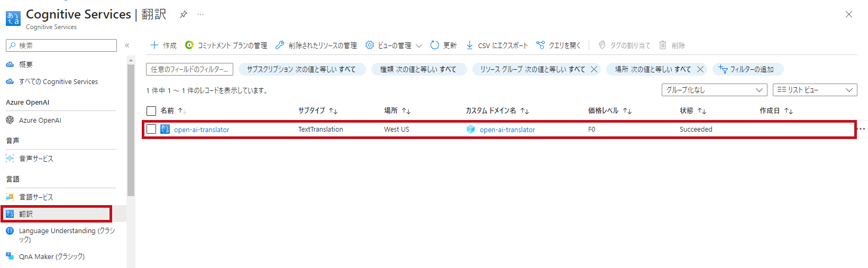Open コミットメント プランの管理

[226, 45]
